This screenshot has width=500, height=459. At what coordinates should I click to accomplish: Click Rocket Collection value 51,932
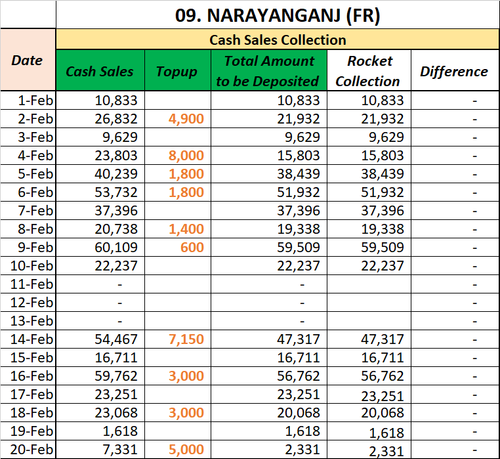[369, 192]
